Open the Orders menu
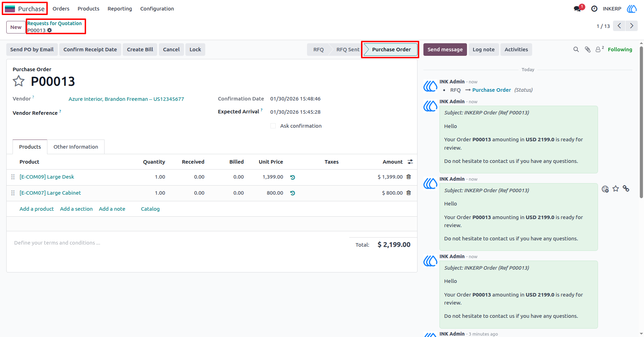The image size is (644, 337). pos(61,9)
